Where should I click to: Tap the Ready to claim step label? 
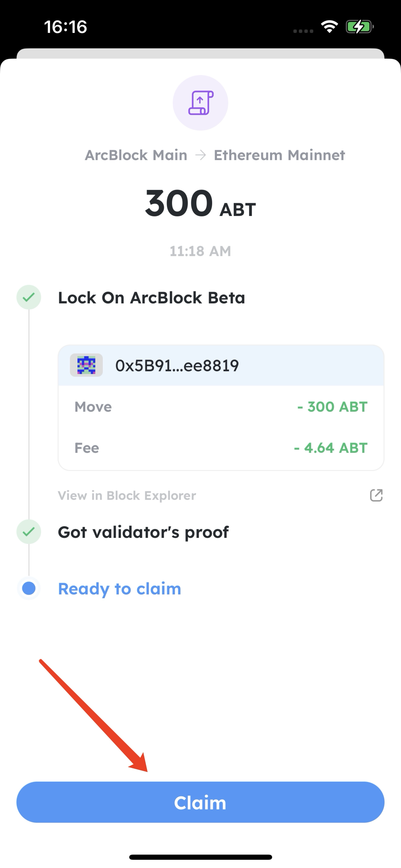(120, 589)
